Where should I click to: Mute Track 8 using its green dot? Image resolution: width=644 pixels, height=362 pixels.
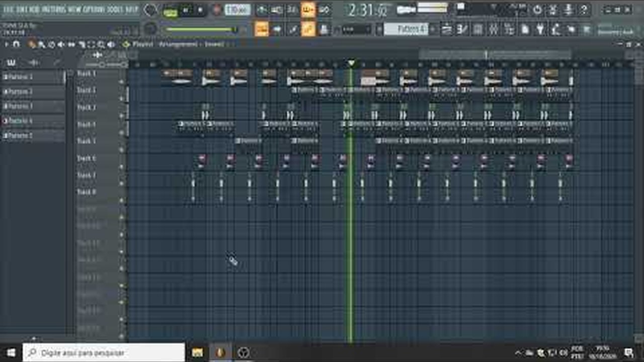pos(121,200)
